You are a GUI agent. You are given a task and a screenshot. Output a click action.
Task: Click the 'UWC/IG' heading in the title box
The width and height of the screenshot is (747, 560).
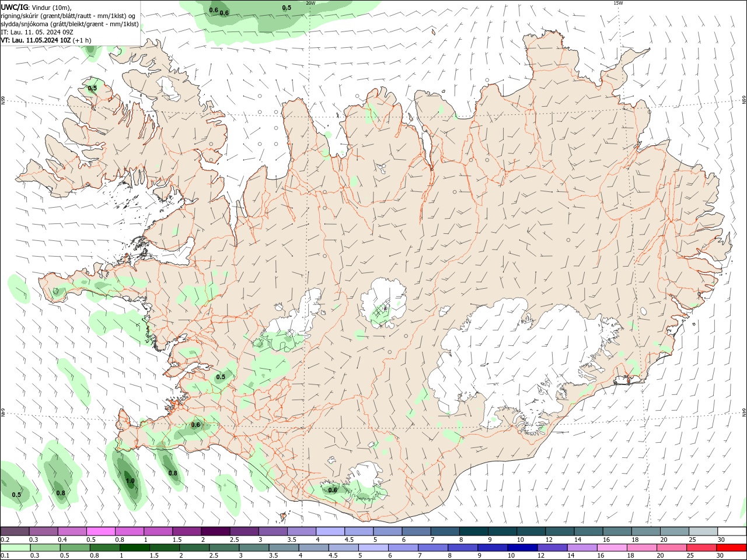(x=15, y=6)
